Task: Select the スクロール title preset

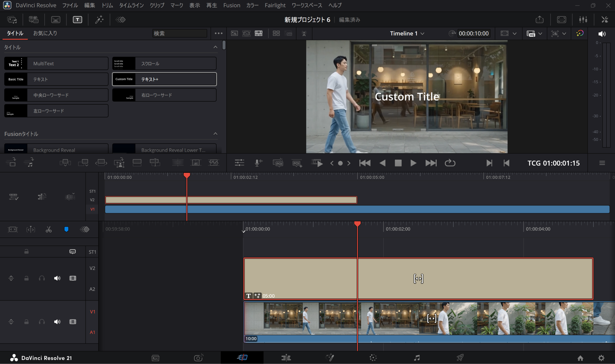Action: 164,64
